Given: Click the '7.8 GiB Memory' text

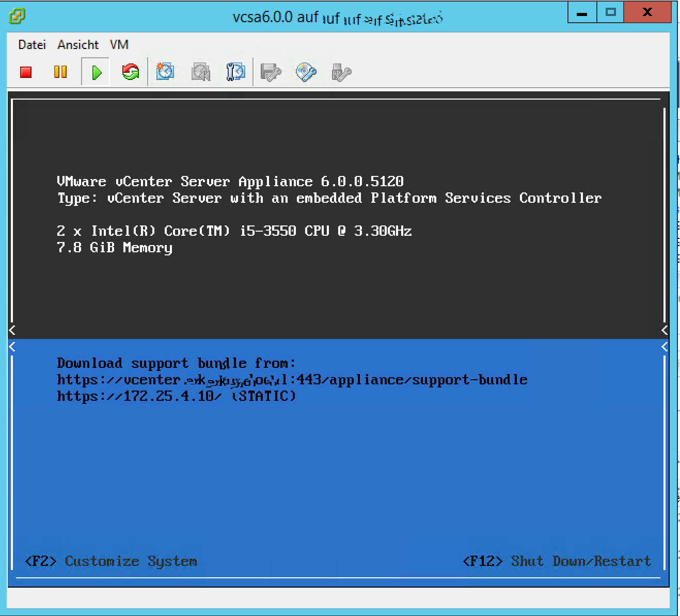Looking at the screenshot, I should click(115, 248).
